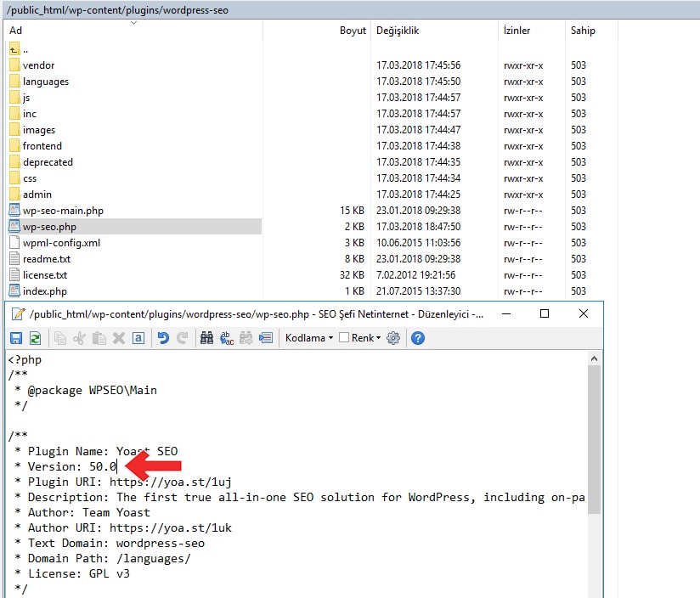Toggle the Renk checkbox

(344, 338)
